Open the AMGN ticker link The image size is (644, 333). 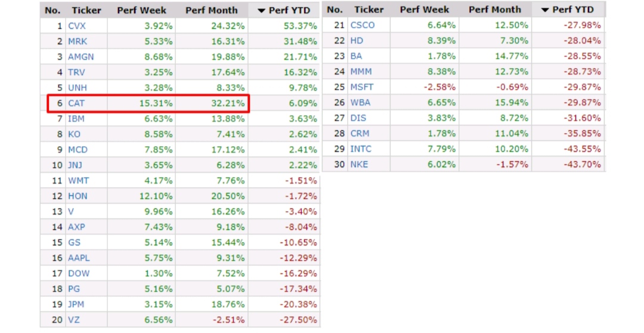(81, 57)
